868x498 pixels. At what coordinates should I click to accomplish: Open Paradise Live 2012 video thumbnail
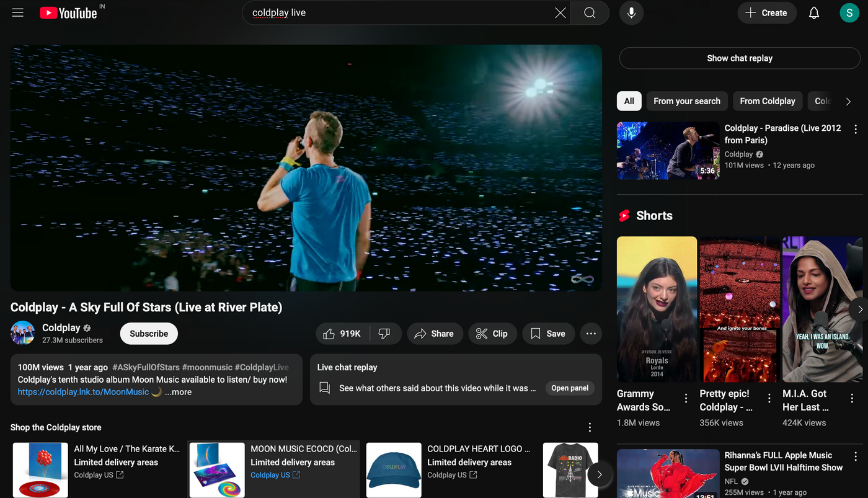tap(668, 151)
